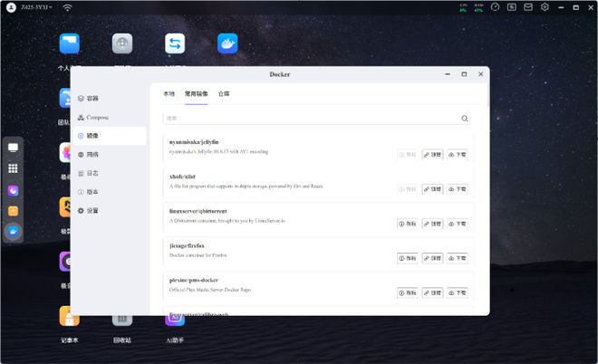Screen dimensions: 598x364
Task: Download the jlesage/firefox image
Action: [458, 258]
